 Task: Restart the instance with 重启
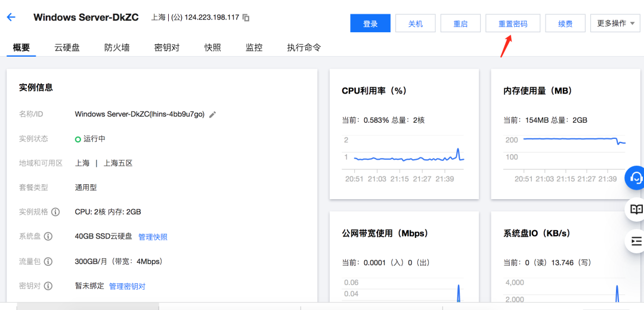(x=460, y=23)
